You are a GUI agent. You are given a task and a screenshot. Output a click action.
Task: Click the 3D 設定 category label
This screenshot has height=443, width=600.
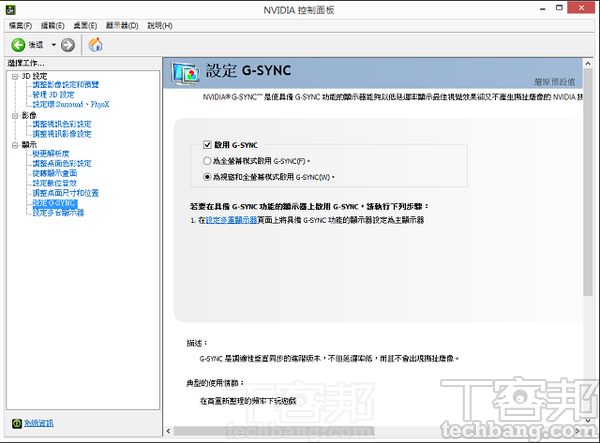click(34, 76)
